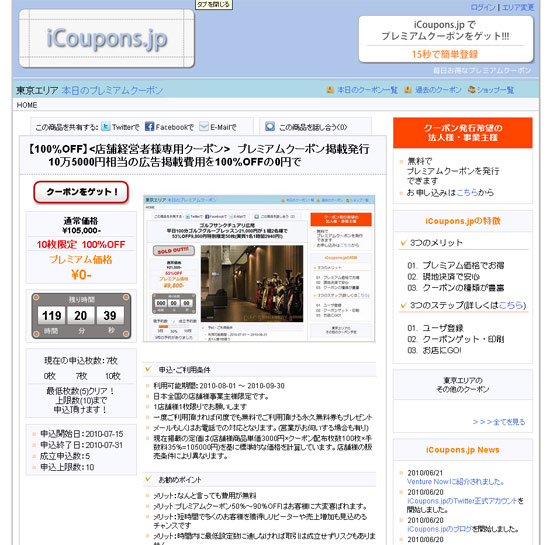Open the 過去のクーポン menu link

438,90
